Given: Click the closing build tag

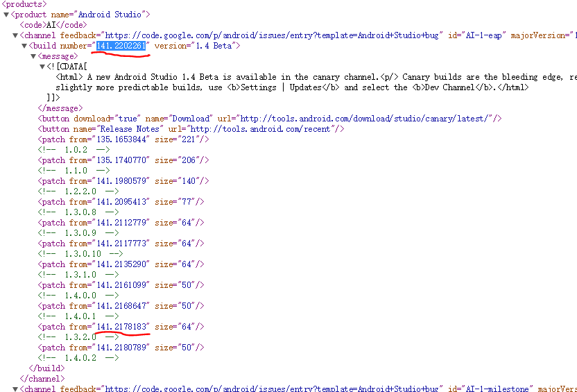Looking at the screenshot, I should click(46, 368).
